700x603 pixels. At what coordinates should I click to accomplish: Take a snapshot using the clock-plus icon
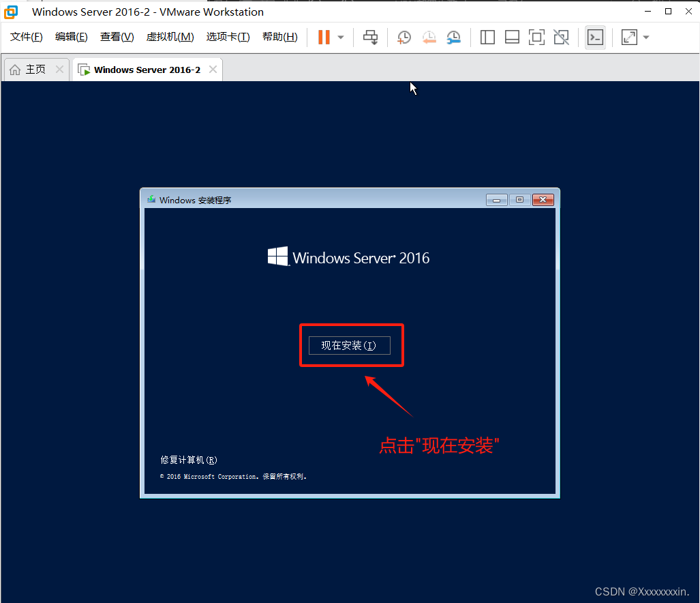pos(404,38)
